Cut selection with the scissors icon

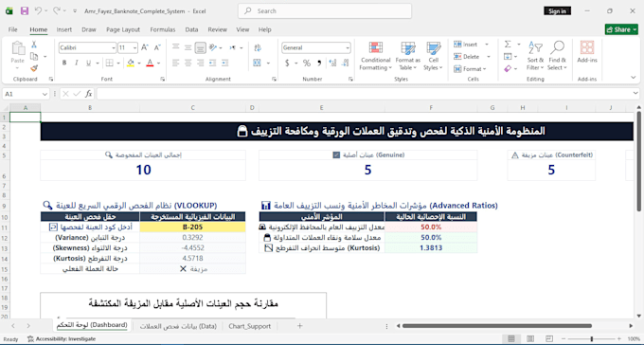[x=34, y=45]
